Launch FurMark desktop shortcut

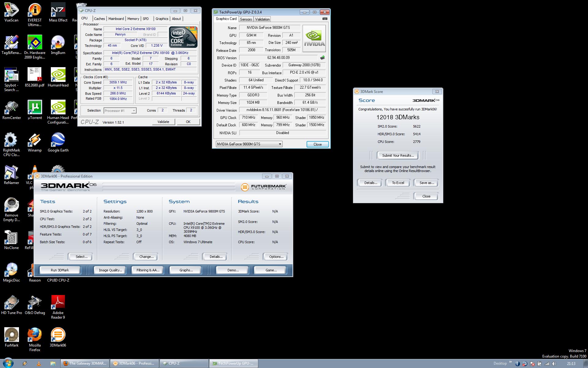click(x=11, y=337)
